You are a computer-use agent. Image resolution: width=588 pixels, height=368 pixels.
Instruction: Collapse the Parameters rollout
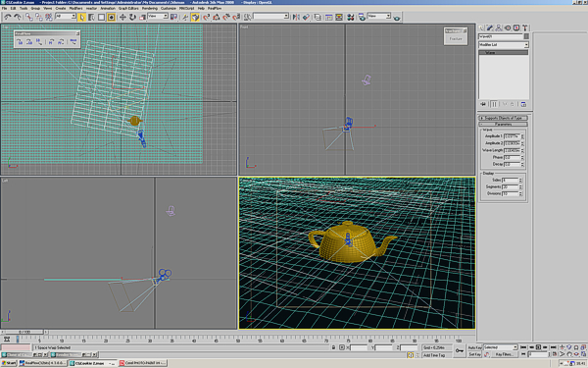pos(504,125)
